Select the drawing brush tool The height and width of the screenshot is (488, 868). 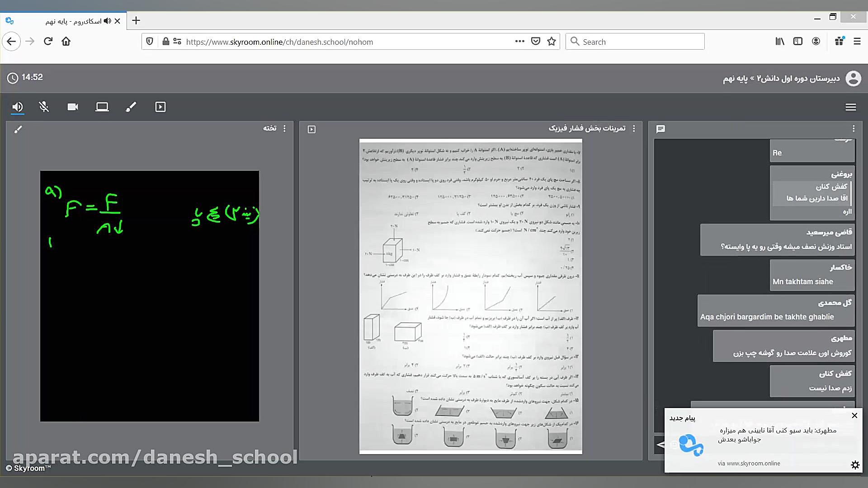[131, 107]
